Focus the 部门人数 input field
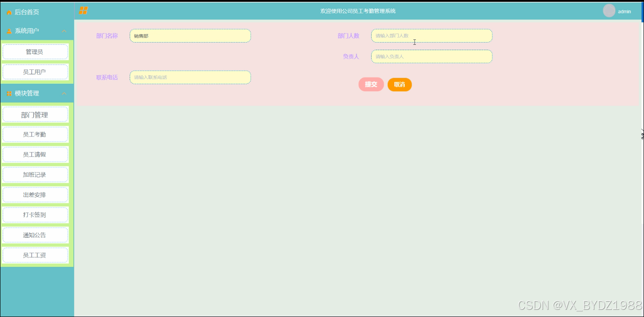Image resolution: width=644 pixels, height=317 pixels. click(432, 36)
